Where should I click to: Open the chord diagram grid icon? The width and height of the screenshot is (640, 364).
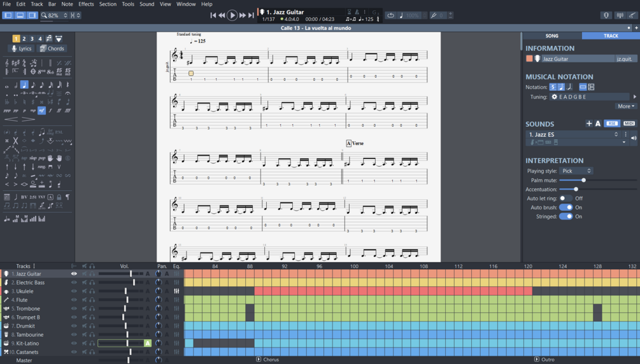7,197
